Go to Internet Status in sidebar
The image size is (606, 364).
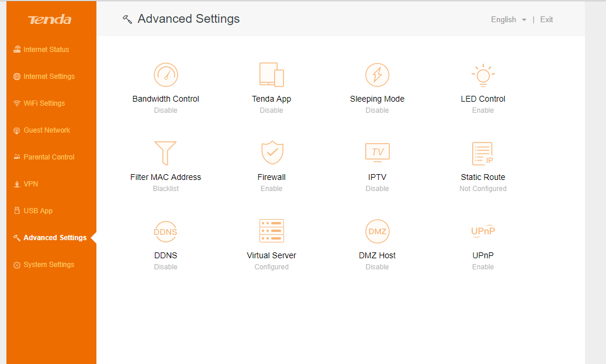pyautogui.click(x=46, y=50)
